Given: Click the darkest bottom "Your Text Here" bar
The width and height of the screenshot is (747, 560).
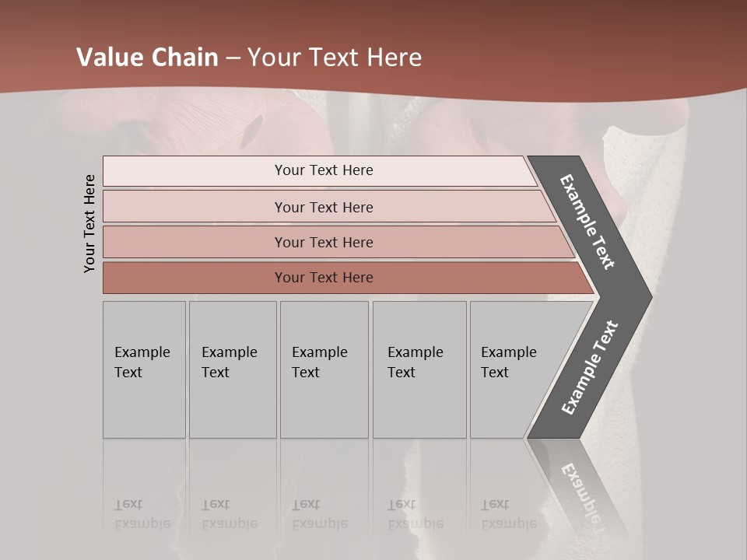Looking at the screenshot, I should tap(323, 278).
